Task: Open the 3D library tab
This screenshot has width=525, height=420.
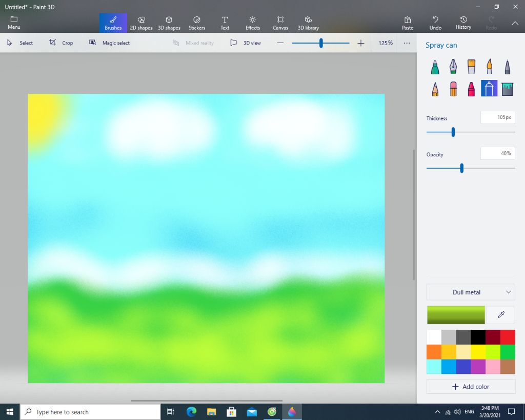Action: pos(308,23)
